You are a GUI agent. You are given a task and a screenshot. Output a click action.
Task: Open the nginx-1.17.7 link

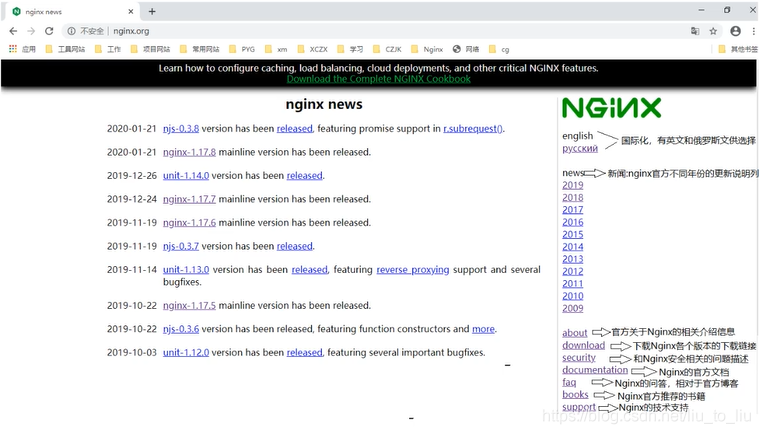pos(190,199)
